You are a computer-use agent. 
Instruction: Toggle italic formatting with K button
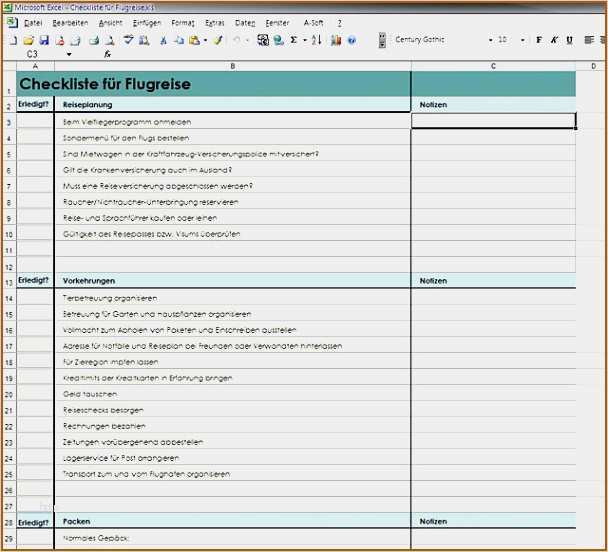pyautogui.click(x=554, y=40)
